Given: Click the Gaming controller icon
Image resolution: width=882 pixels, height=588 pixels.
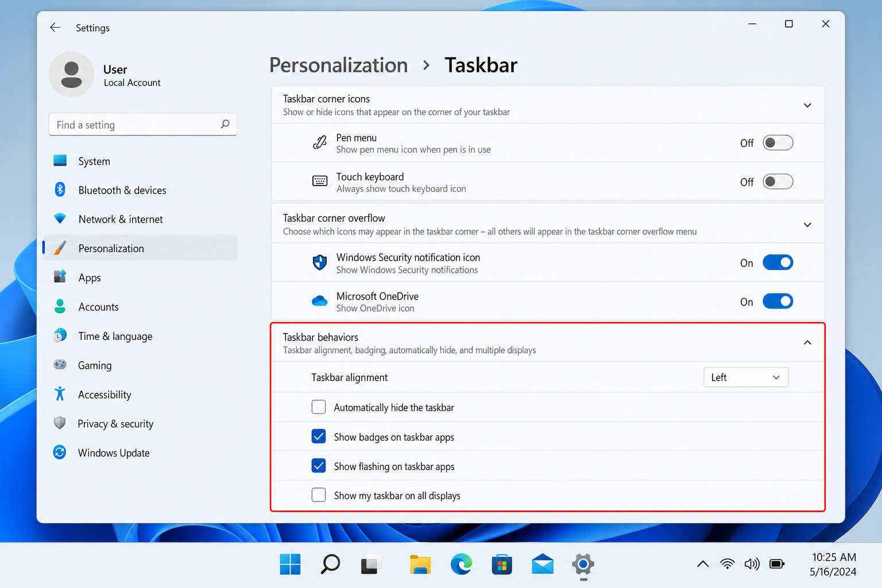Looking at the screenshot, I should pos(60,365).
